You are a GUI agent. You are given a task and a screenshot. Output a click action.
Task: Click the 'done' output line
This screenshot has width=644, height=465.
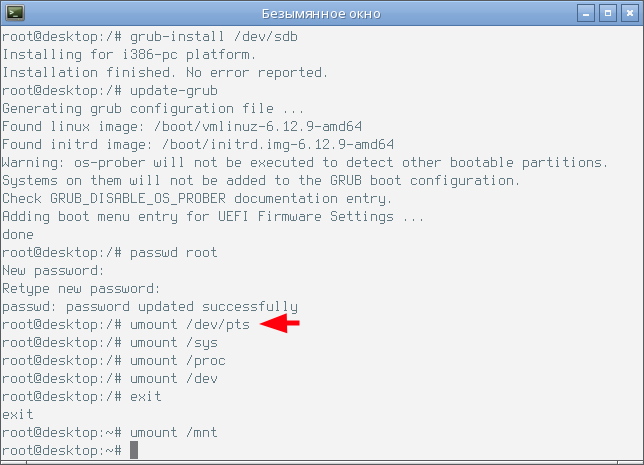tap(18, 235)
